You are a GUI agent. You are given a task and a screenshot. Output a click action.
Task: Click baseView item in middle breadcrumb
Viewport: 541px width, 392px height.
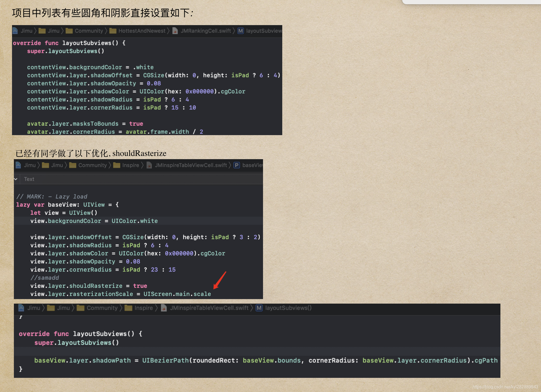click(252, 165)
